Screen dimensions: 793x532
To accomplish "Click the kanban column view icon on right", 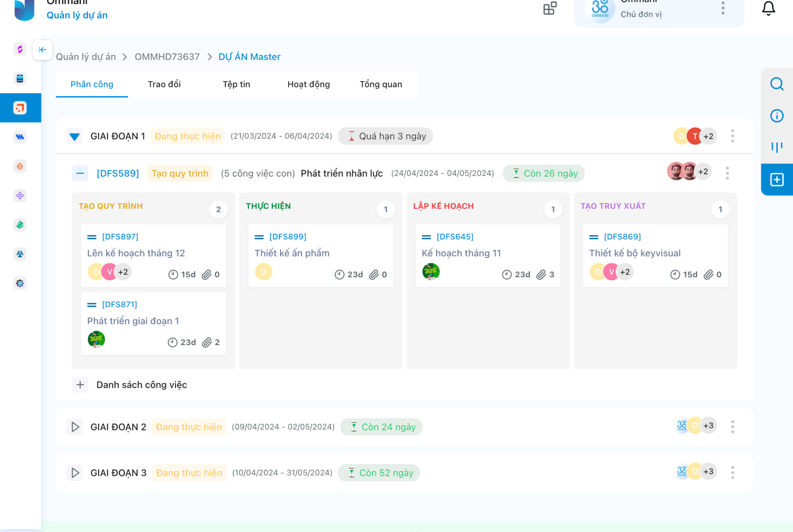I will point(777,147).
